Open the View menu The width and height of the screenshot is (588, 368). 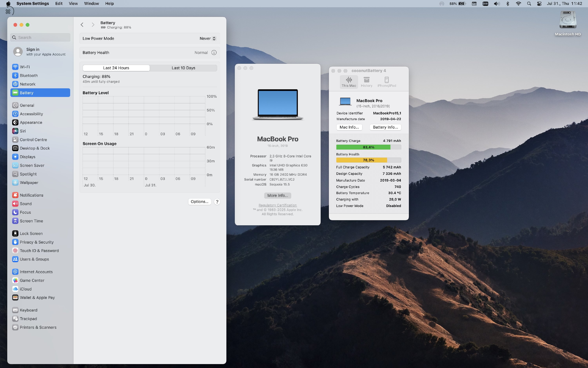tap(73, 4)
